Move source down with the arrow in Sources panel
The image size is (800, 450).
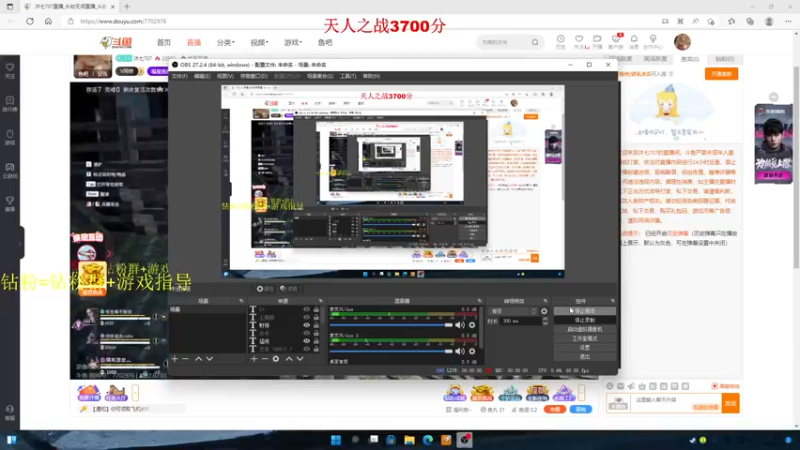[300, 359]
